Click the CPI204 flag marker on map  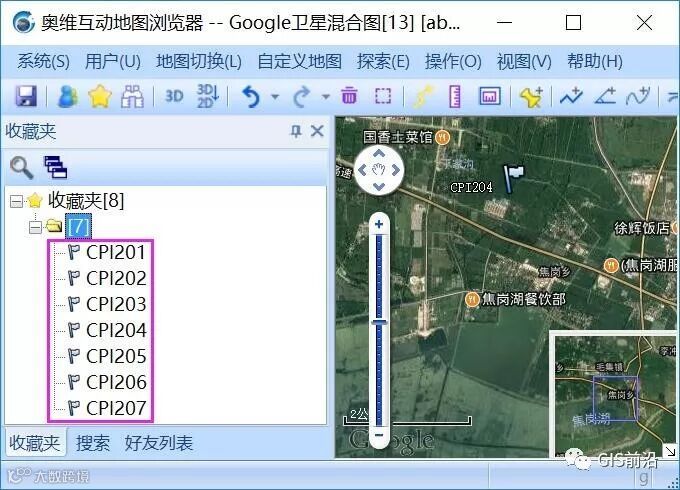click(513, 177)
